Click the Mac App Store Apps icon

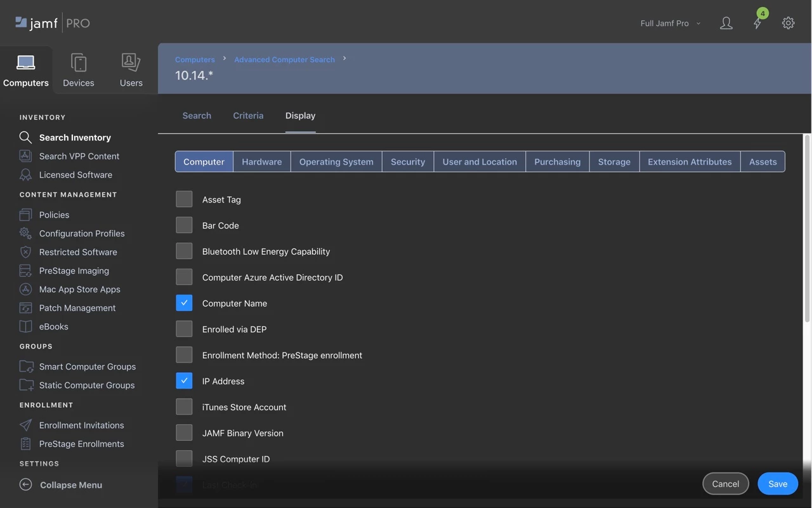click(x=25, y=289)
